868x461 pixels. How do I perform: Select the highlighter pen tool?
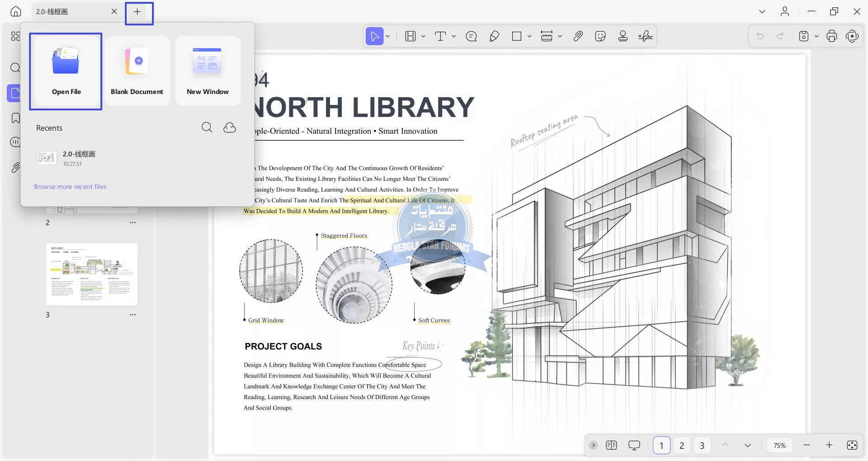(494, 36)
